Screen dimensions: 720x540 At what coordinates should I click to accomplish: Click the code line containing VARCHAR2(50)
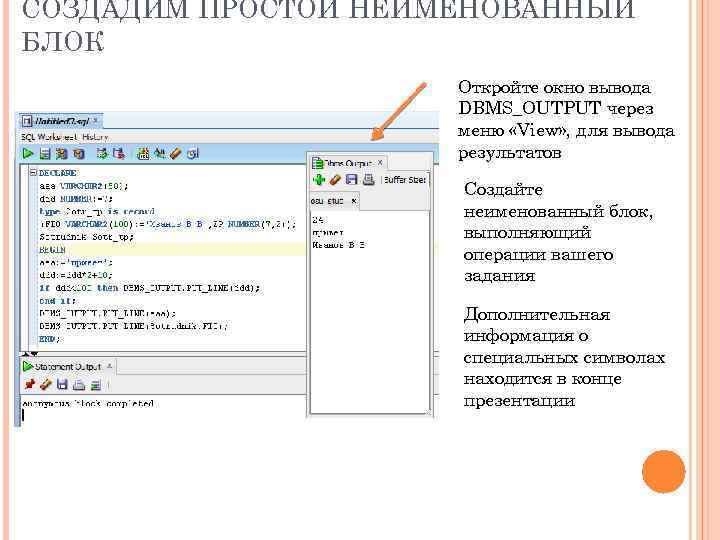click(84, 186)
